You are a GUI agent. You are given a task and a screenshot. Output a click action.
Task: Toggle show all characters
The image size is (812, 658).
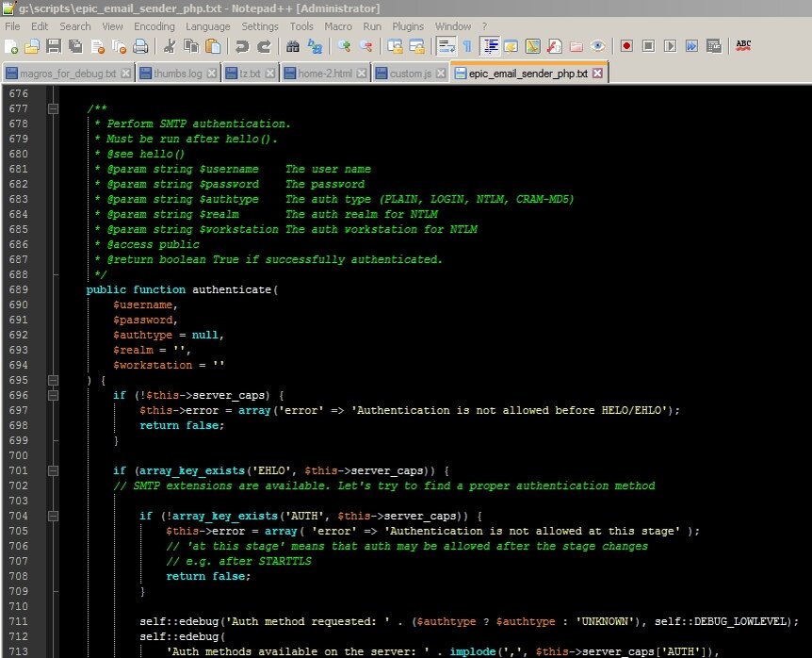point(466,44)
